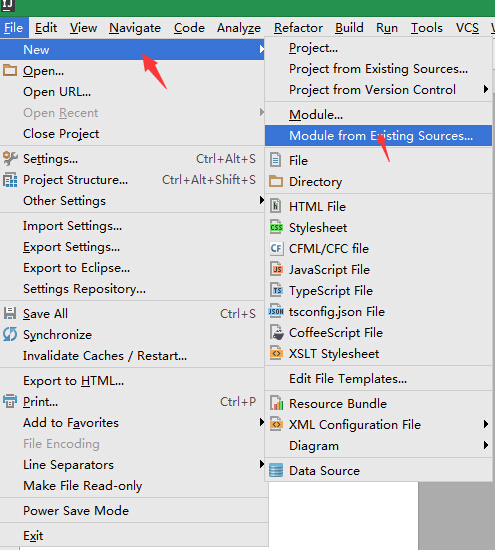Open the Refactor menu in menu bar
The height and width of the screenshot is (550, 495).
pos(298,28)
